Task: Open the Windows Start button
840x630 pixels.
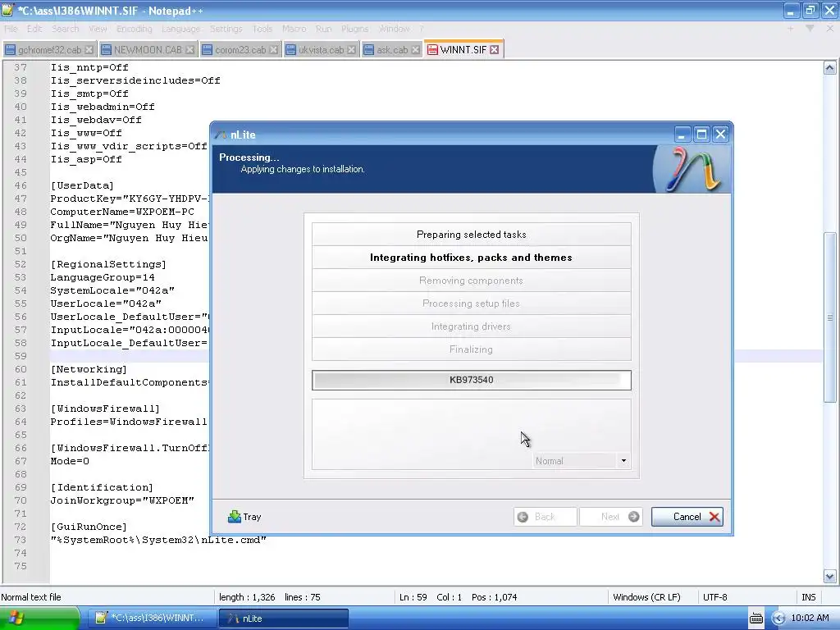Action: click(x=40, y=618)
